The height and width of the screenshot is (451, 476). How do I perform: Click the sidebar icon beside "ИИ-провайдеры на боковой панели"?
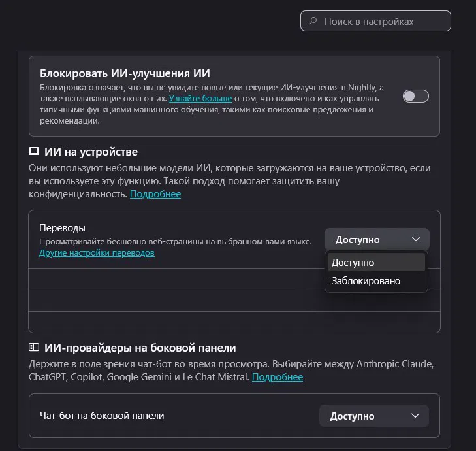[x=34, y=348]
